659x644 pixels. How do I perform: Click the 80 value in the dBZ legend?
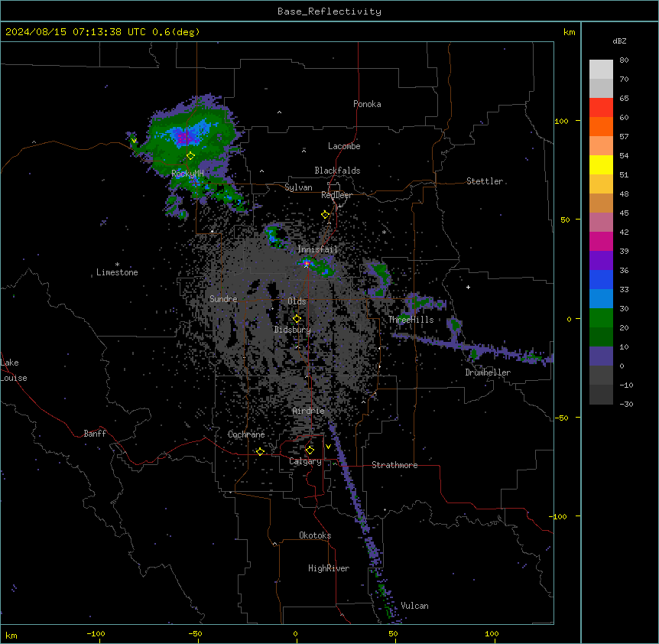point(624,60)
